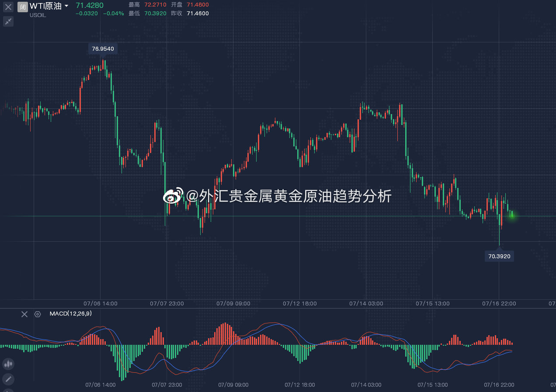Open the drawing pencil tool
The image size is (556, 392).
pos(8,380)
